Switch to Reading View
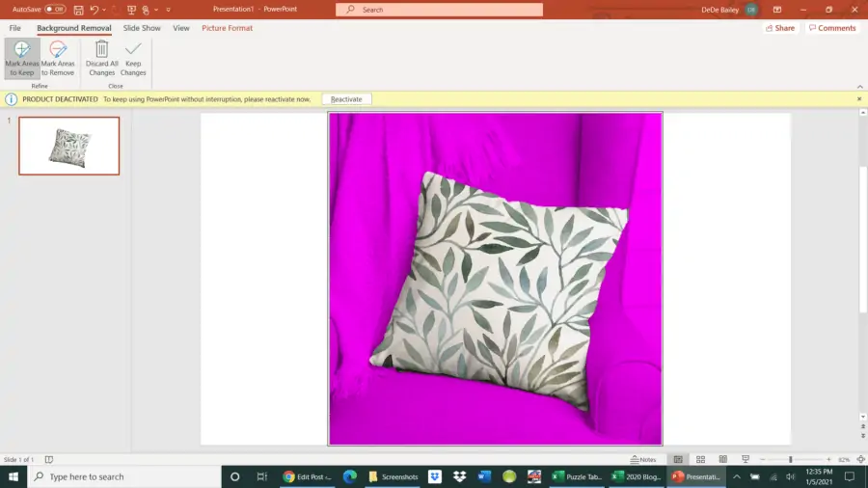868x488 pixels. [723, 459]
